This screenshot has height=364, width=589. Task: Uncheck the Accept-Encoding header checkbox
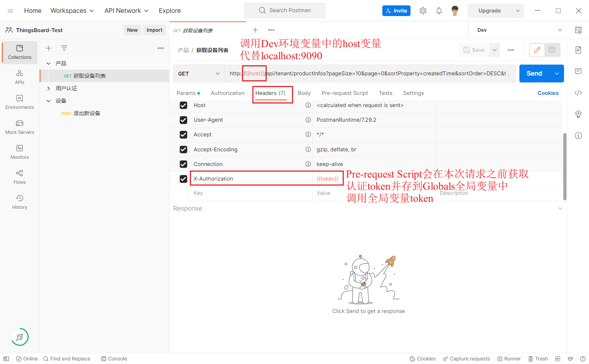click(x=183, y=150)
